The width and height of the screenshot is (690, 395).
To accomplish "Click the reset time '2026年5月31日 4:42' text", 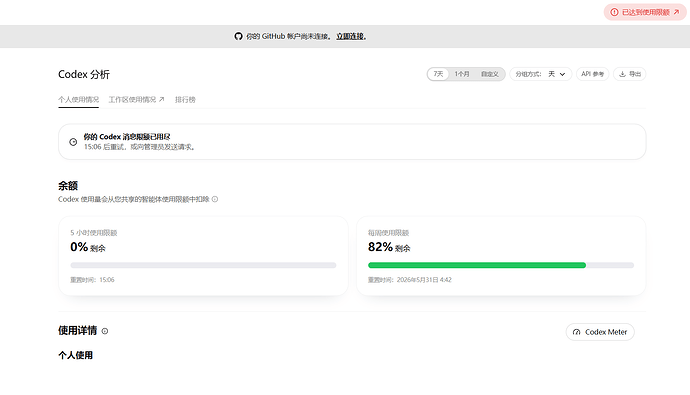I will (424, 280).
